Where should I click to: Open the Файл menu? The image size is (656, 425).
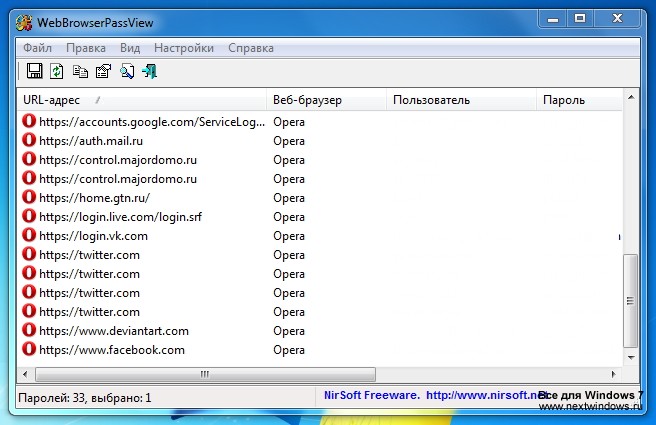[37, 48]
